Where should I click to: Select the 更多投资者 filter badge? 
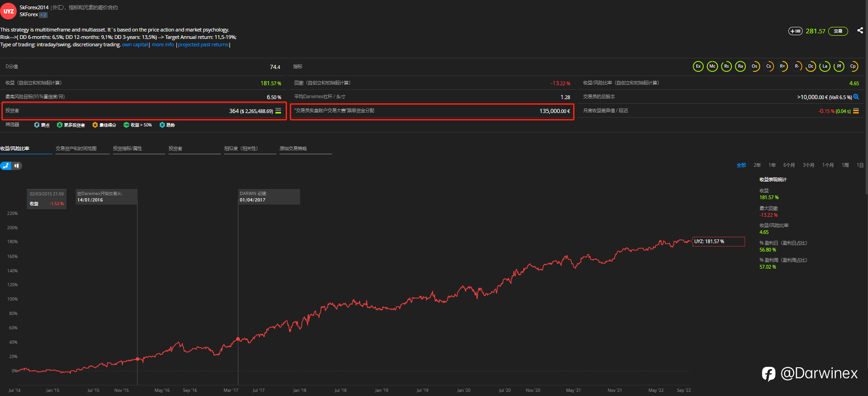tap(71, 125)
